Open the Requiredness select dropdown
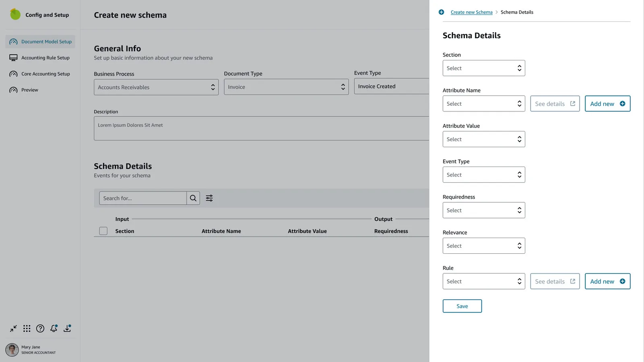The image size is (644, 362). pos(484,210)
